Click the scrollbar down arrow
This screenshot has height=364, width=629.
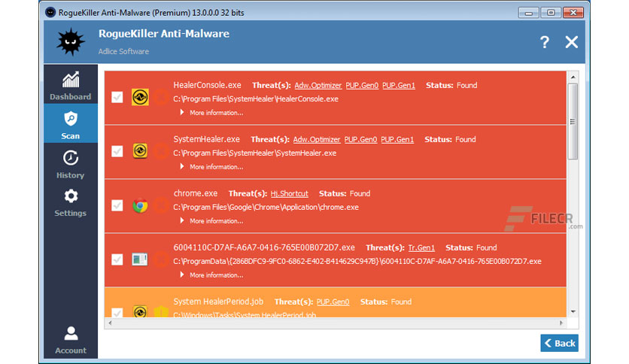tap(573, 311)
